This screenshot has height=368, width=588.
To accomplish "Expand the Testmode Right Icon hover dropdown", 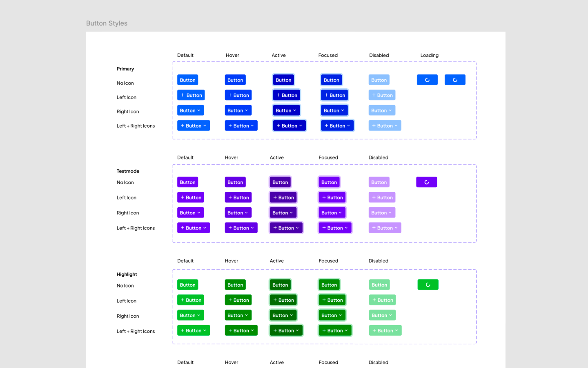I will pos(238,212).
